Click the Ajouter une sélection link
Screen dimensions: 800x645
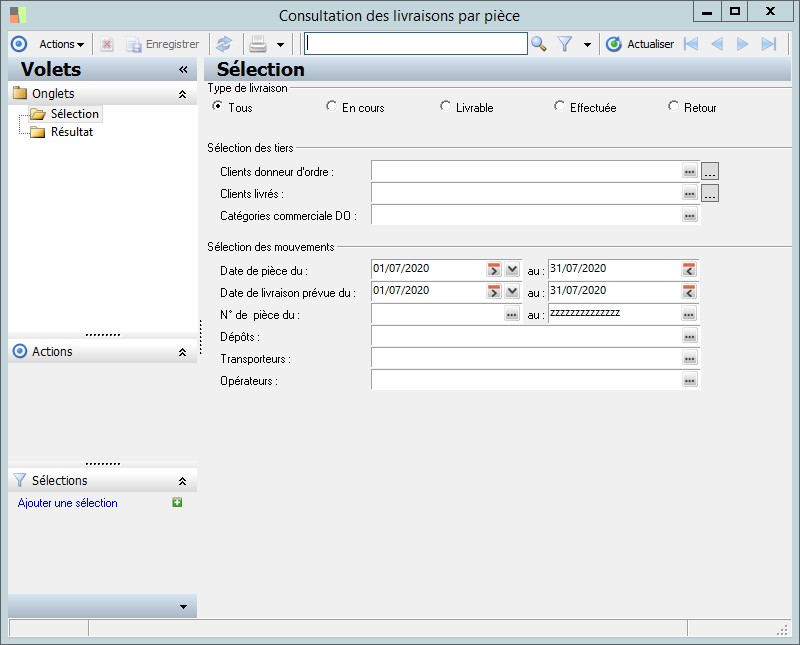click(x=67, y=503)
